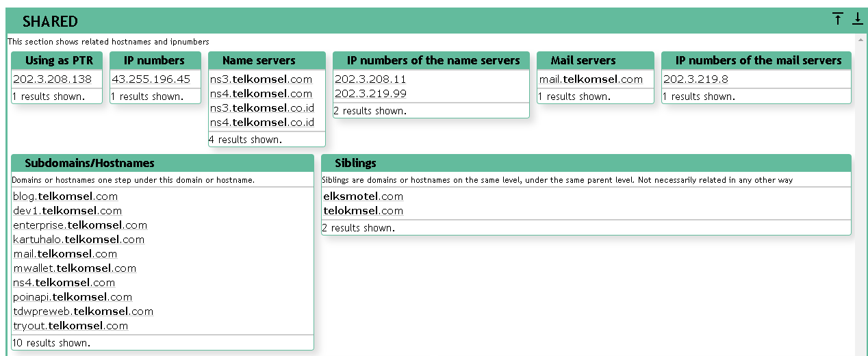Open subdomain kartuhalo.telkomsel.com

(x=79, y=240)
